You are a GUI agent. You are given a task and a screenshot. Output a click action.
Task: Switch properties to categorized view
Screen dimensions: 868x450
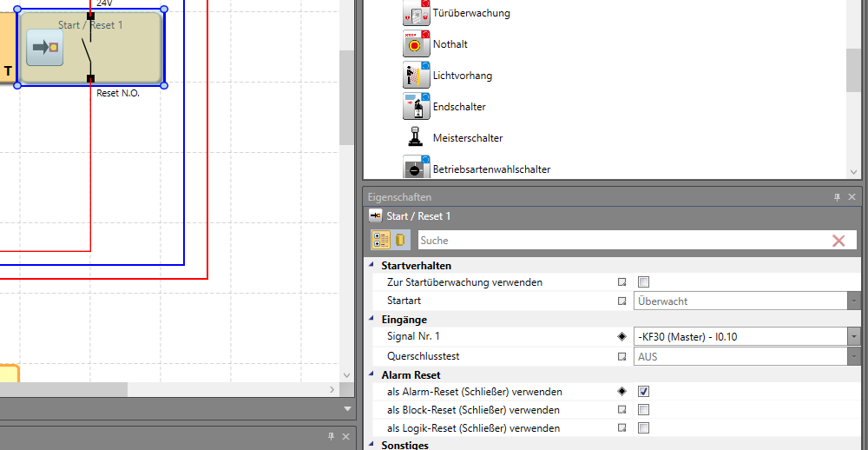click(x=380, y=241)
